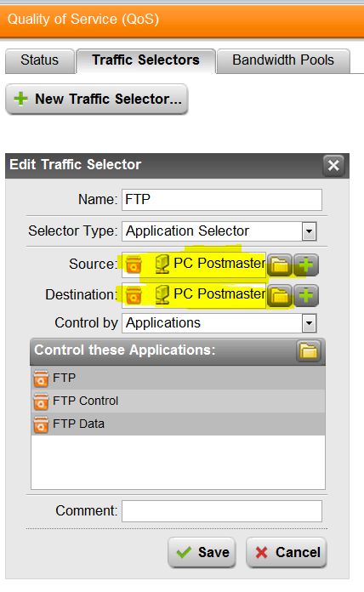Cancel editing the traffic selector
Image resolution: width=364 pixels, height=592 pixels.
pos(287,552)
